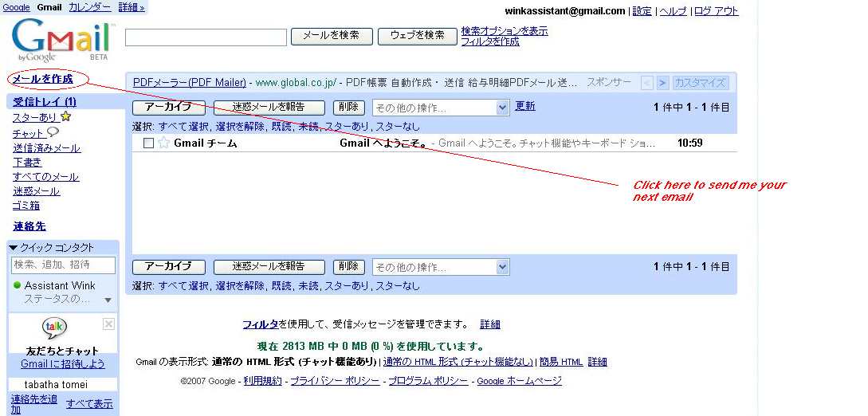
Task: Open 迷惑メール folder
Action: (37, 191)
